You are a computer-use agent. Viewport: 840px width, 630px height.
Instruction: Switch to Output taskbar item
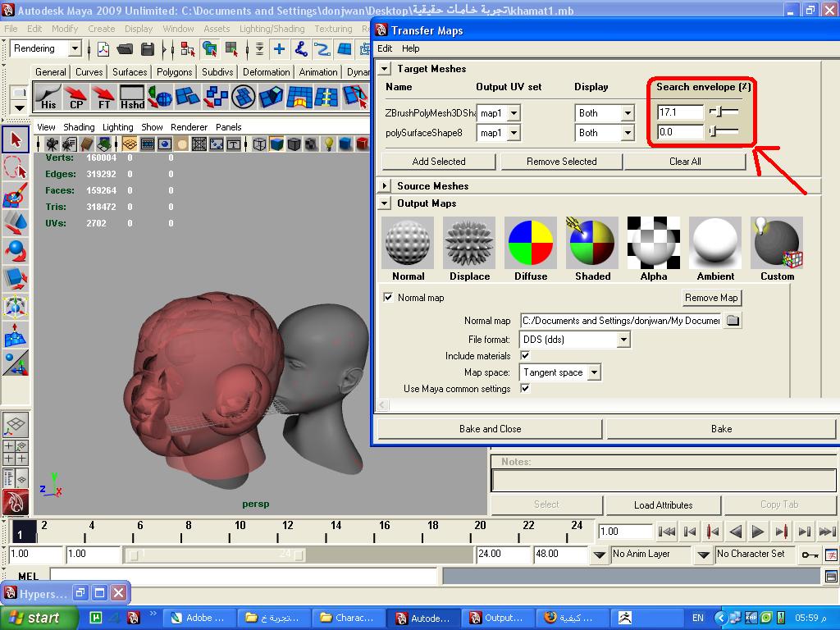click(496, 618)
